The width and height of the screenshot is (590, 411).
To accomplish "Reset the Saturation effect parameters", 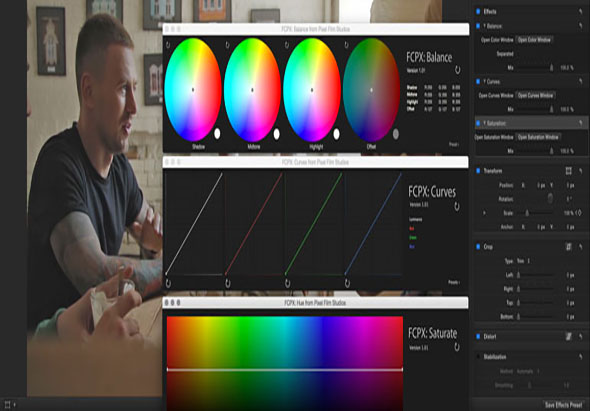I will pos(581,123).
